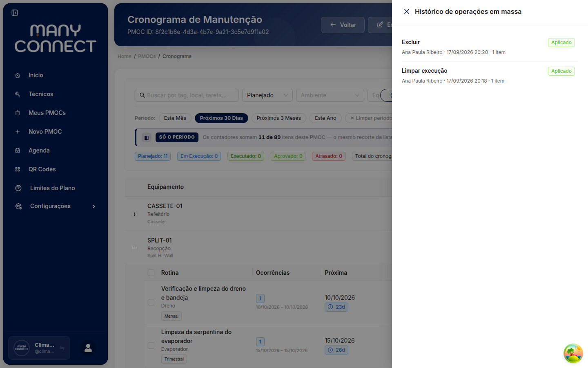Open Início home icon
Screen dimensions: 588x368
click(18, 75)
